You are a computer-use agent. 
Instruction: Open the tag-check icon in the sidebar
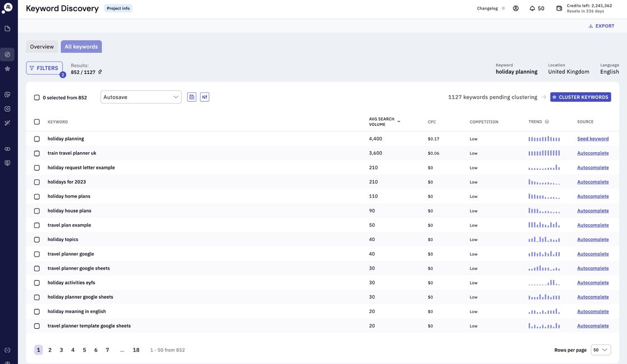(7, 94)
